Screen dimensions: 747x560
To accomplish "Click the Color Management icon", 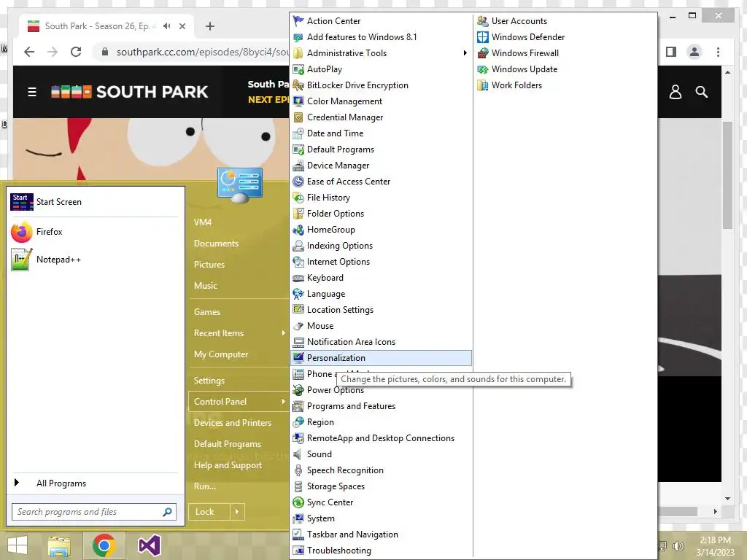I will 298,101.
